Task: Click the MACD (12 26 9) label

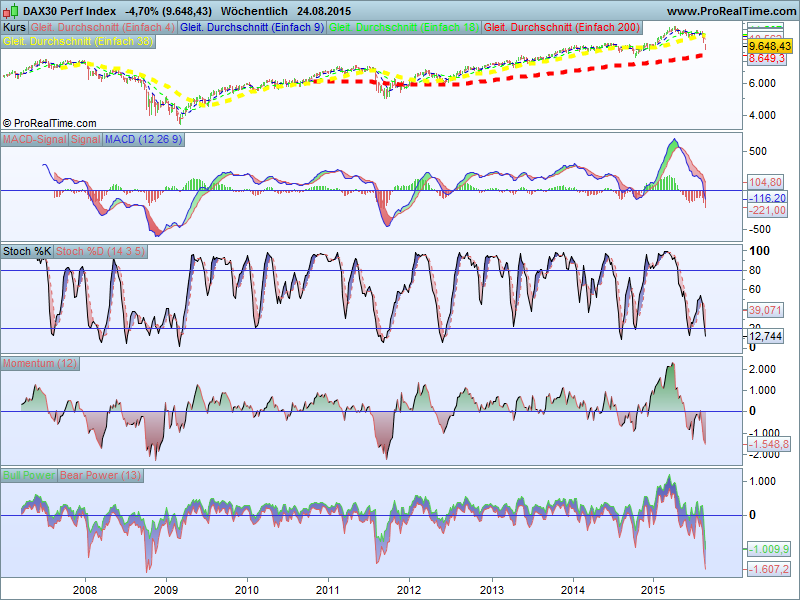Action: [143, 139]
